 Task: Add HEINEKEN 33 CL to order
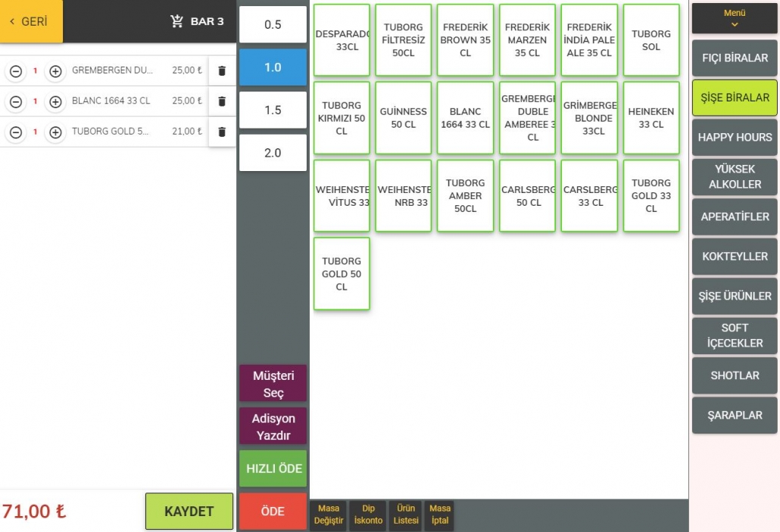tap(651, 118)
